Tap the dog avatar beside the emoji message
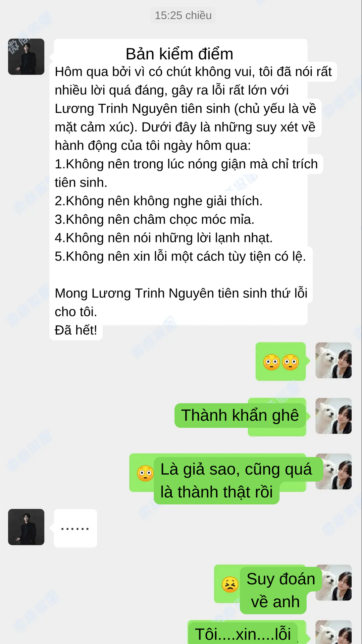The image size is (362, 644). click(333, 361)
